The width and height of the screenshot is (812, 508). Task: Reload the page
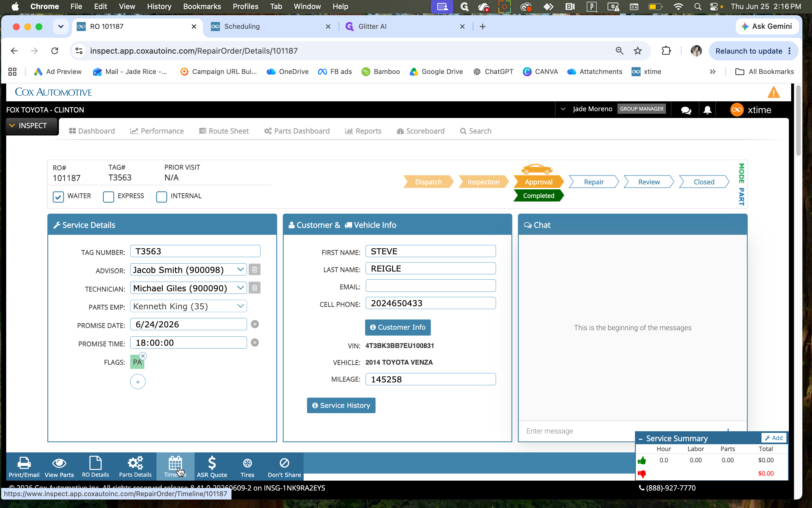55,51
